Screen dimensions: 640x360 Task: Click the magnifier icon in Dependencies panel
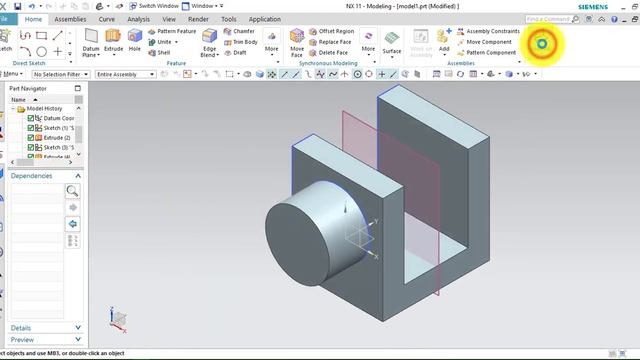[x=72, y=191]
